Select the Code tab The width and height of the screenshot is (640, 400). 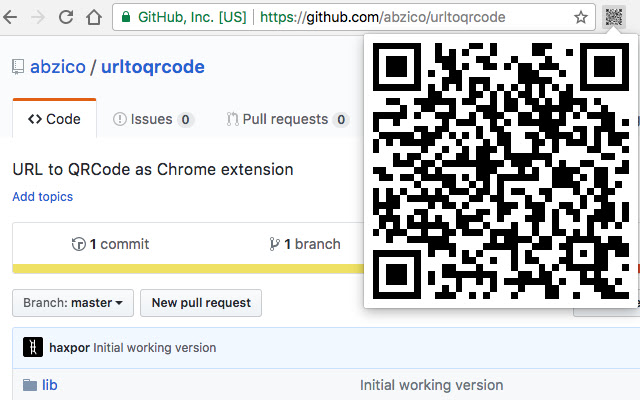[54, 119]
